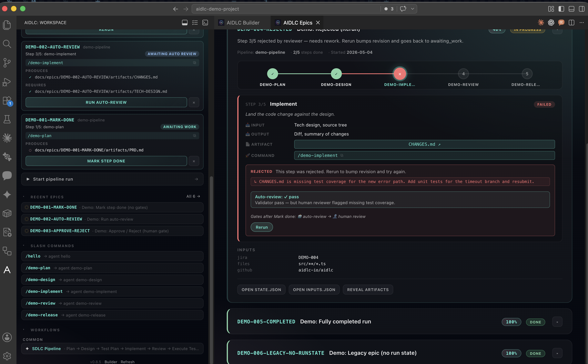
Task: Open the Testing flask view
Action: (7, 119)
